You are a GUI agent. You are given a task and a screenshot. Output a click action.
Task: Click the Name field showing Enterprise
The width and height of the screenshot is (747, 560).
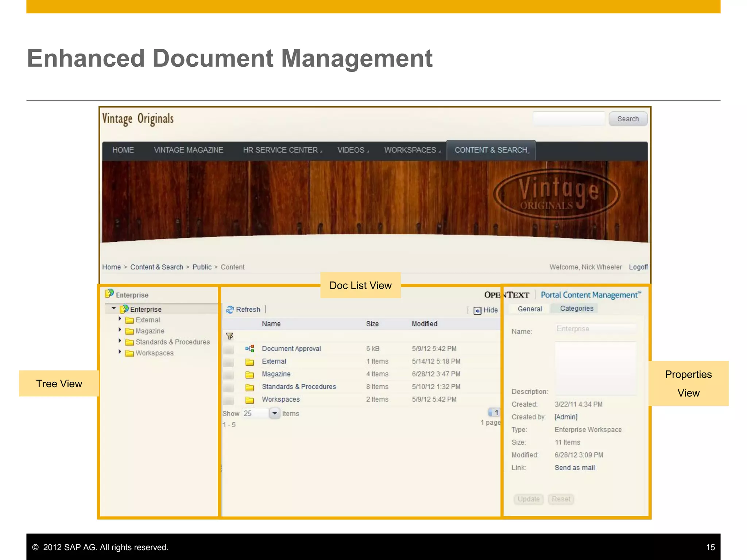point(596,329)
